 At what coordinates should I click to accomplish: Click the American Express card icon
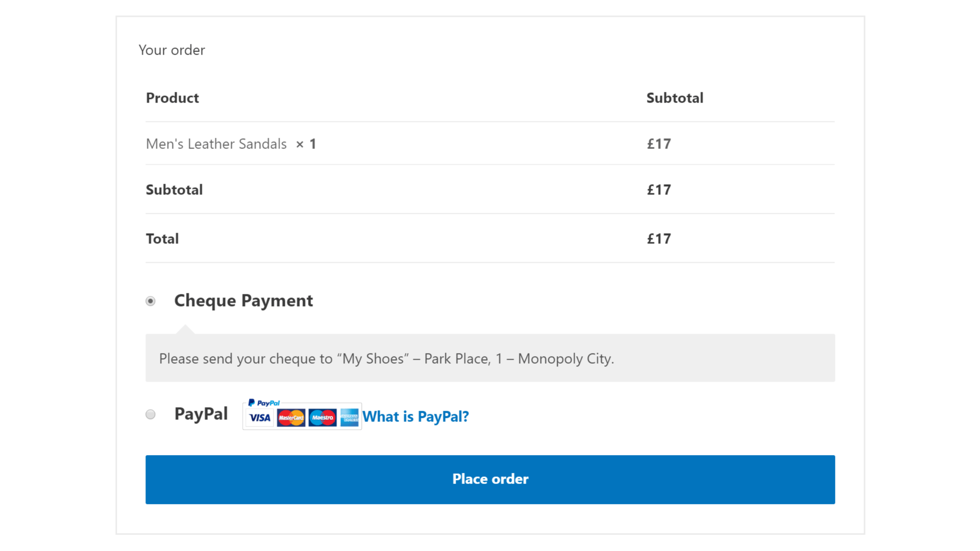pyautogui.click(x=350, y=418)
